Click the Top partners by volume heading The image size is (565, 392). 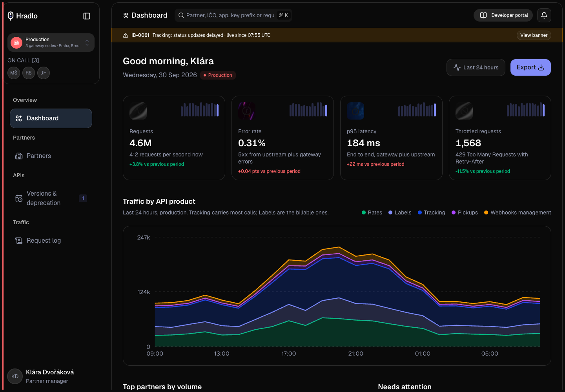coord(162,387)
